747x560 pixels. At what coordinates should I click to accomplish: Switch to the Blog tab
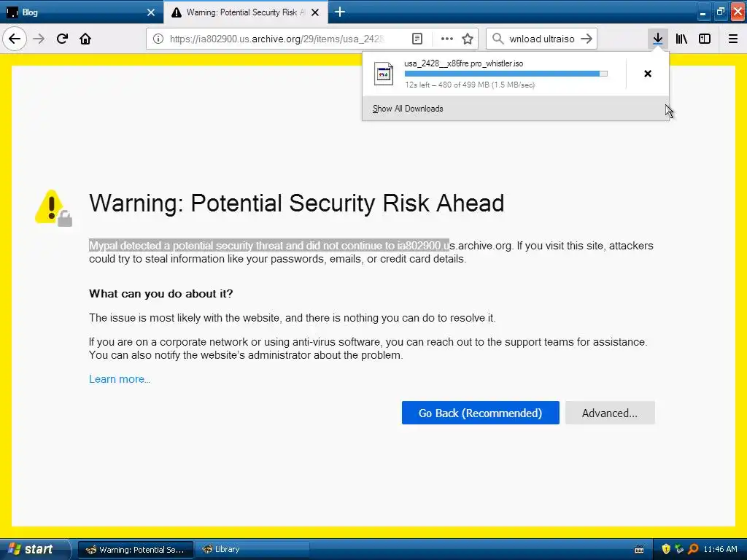[x=81, y=12]
